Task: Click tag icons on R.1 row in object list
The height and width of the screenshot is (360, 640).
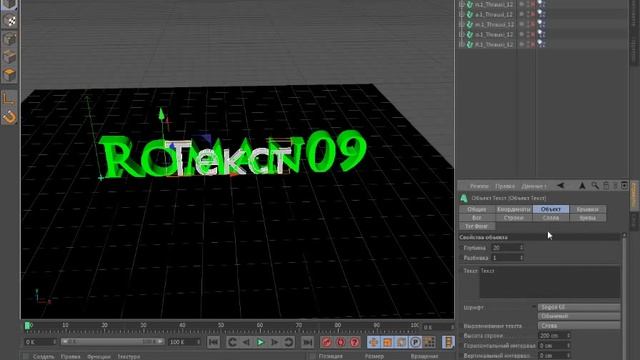Action: pyautogui.click(x=542, y=44)
